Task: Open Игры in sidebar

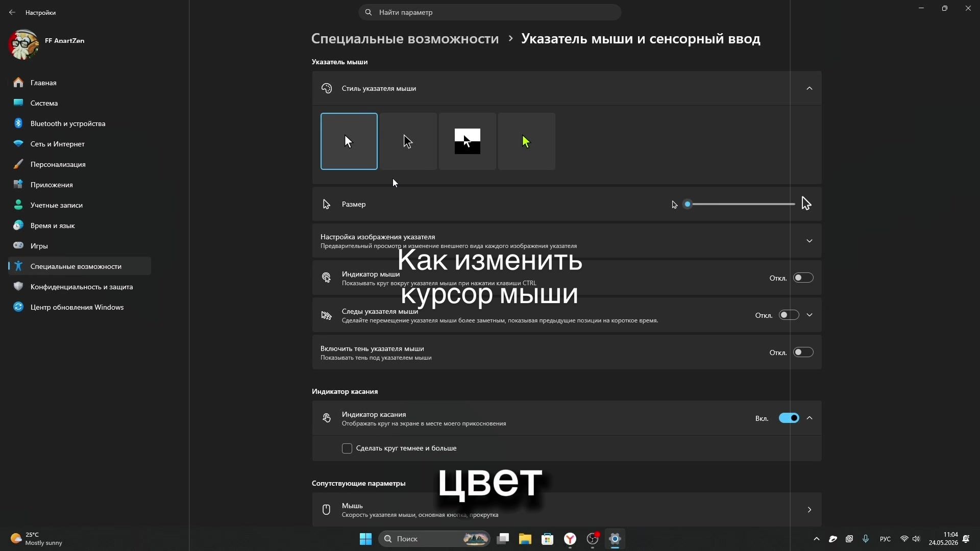Action: 80,246
